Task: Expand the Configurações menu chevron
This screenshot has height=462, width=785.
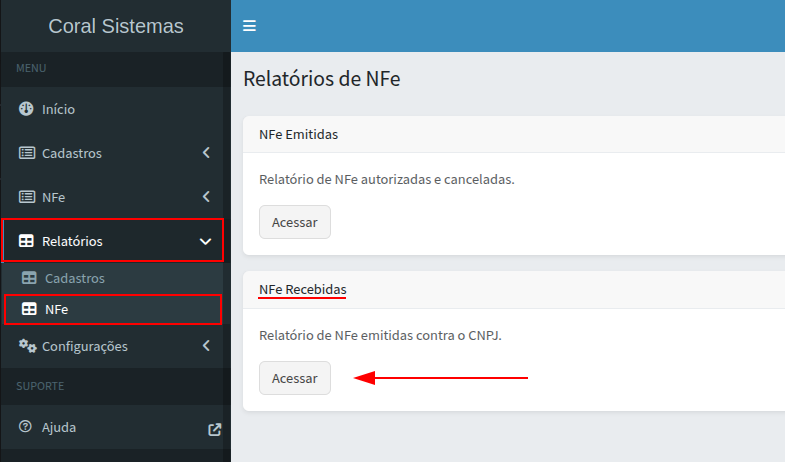Action: [206, 346]
